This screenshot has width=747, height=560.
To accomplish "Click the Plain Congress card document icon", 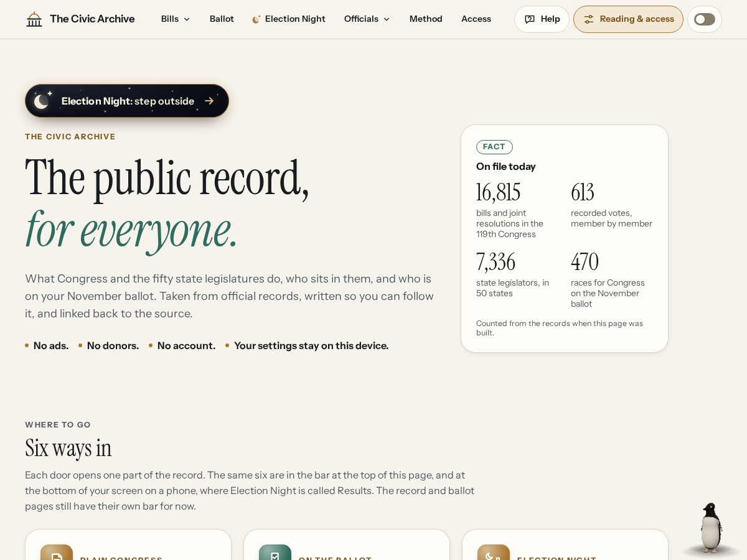I will tap(57, 553).
